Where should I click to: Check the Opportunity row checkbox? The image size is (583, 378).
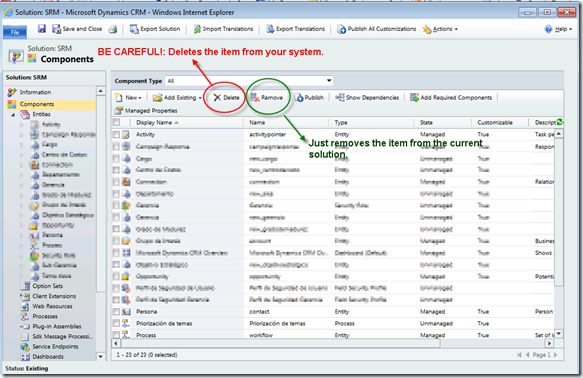click(x=116, y=276)
